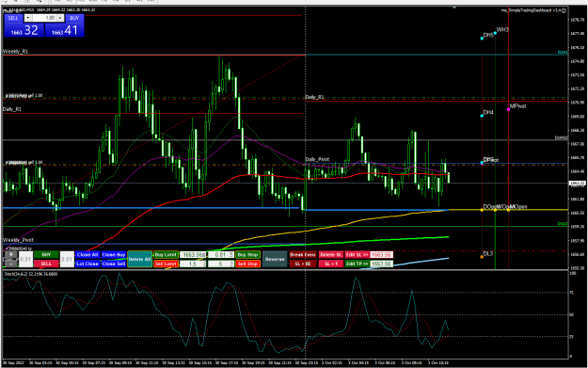Click the SL = BE button
The width and height of the screenshot is (588, 368).
tap(303, 264)
